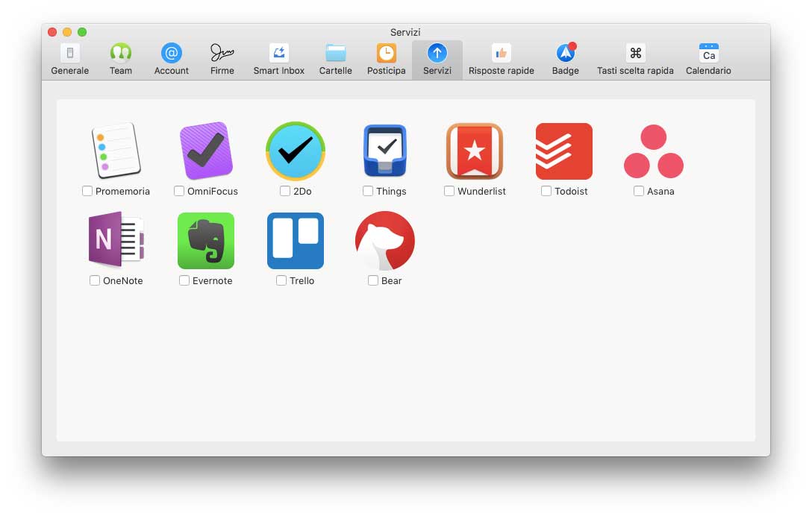Open the Posticipa snooze tab

pyautogui.click(x=387, y=60)
